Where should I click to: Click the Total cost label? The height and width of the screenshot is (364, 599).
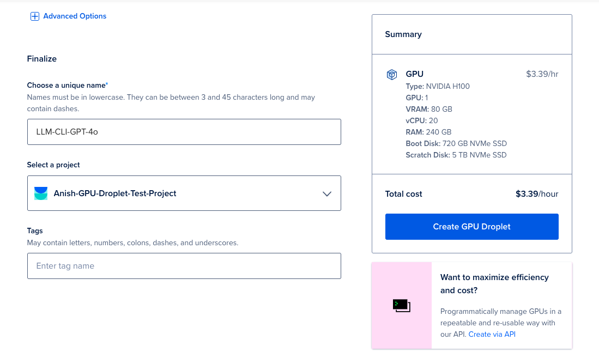[x=403, y=194]
